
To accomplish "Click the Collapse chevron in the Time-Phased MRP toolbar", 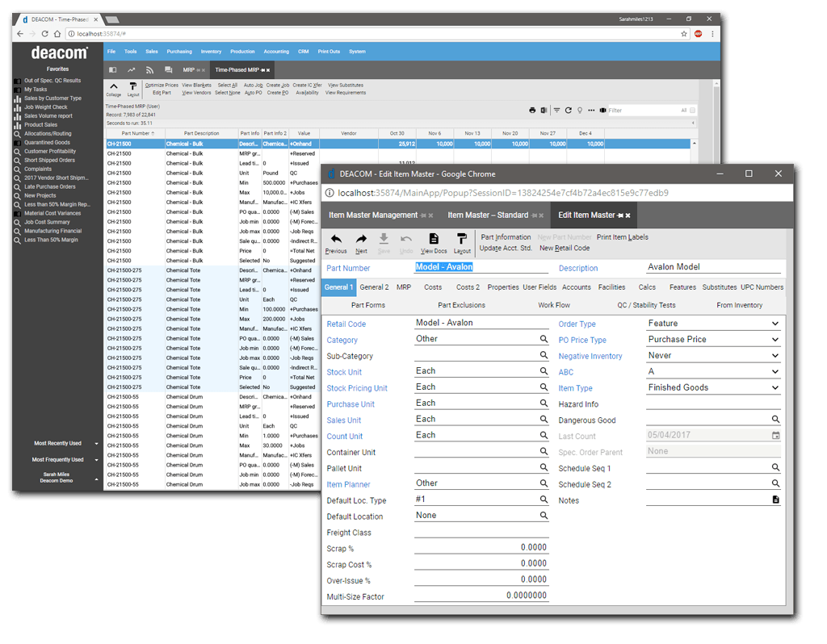I will point(113,86).
